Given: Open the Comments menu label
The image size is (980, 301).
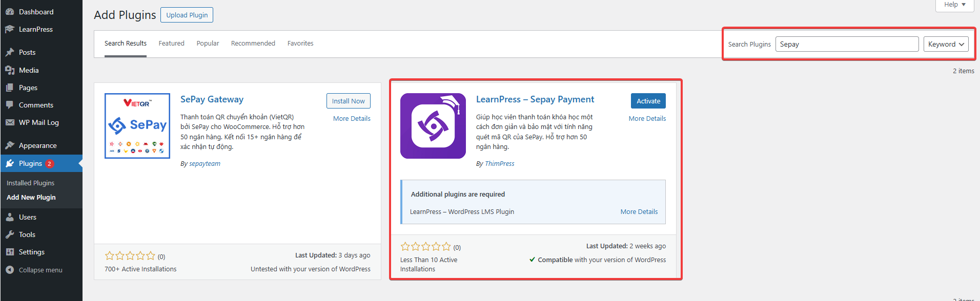Looking at the screenshot, I should 36,105.
